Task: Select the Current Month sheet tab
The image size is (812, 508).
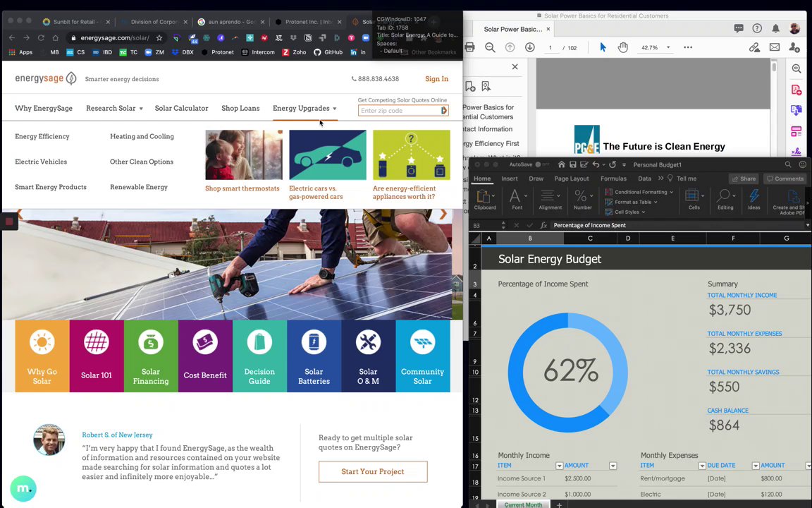Action: click(523, 504)
